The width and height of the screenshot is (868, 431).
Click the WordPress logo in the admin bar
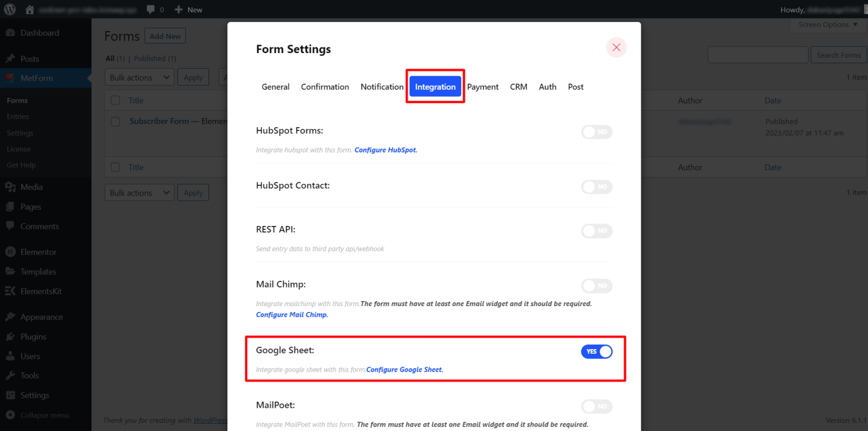9,9
